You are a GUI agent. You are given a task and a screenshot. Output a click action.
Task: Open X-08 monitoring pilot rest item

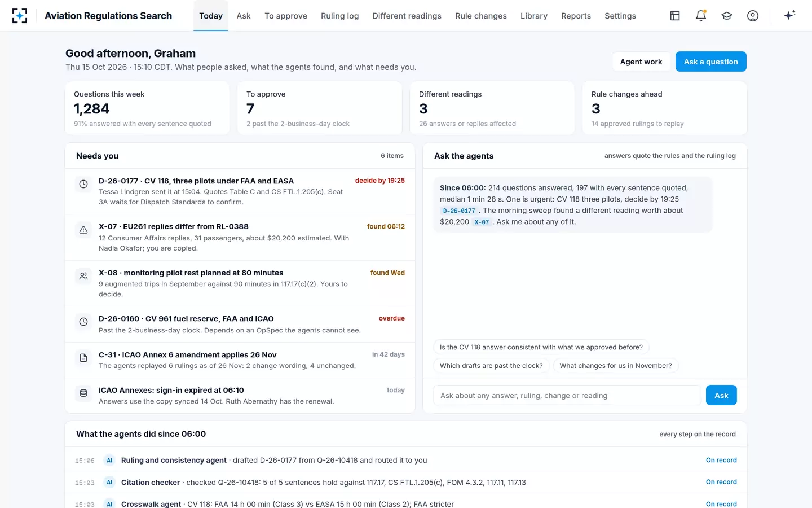click(240, 283)
